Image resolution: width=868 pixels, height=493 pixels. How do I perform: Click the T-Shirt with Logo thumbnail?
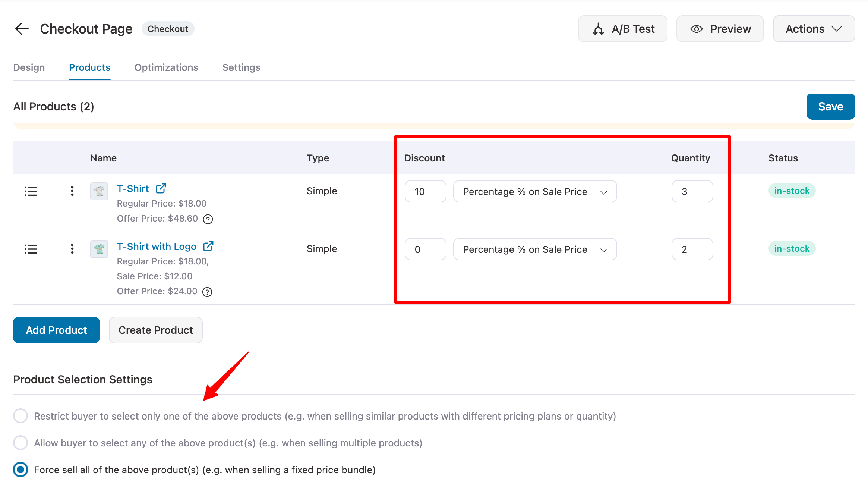[99, 249]
